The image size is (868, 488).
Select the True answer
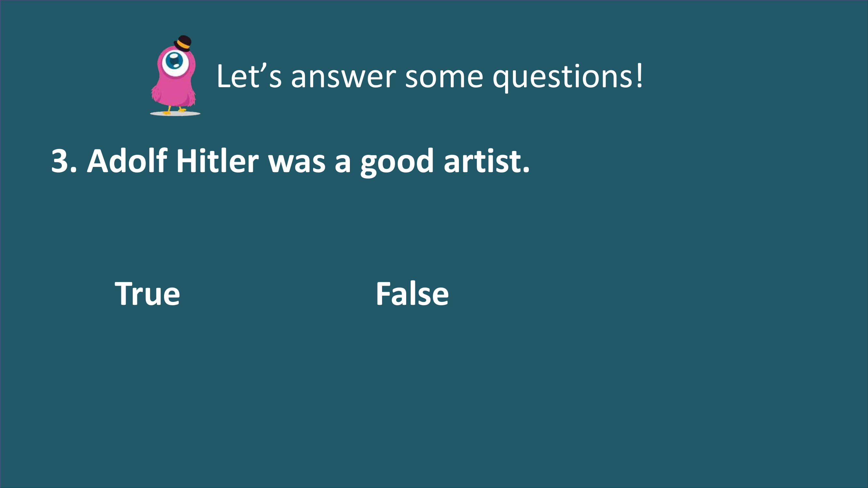pyautogui.click(x=147, y=294)
